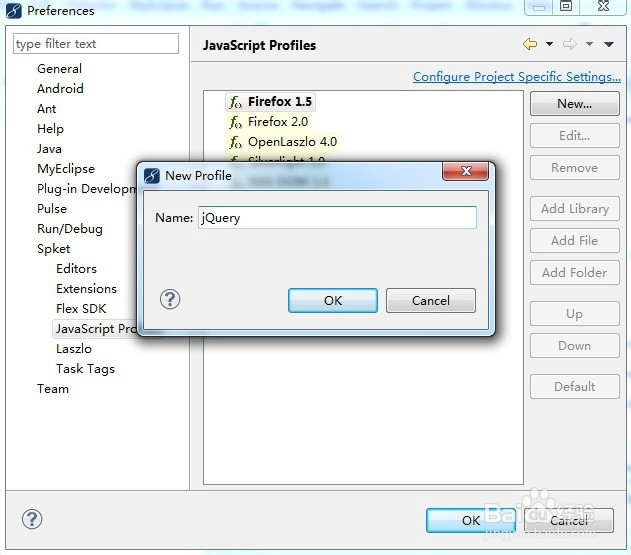Select the Firefox 1.5 profile text
Screen dimensions: 631x555
tap(280, 102)
